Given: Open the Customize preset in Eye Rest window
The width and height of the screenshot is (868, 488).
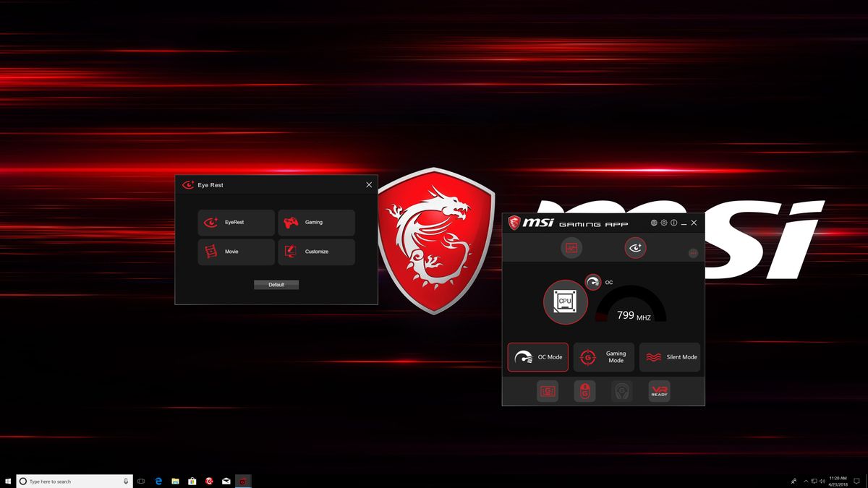Looking at the screenshot, I should 316,252.
